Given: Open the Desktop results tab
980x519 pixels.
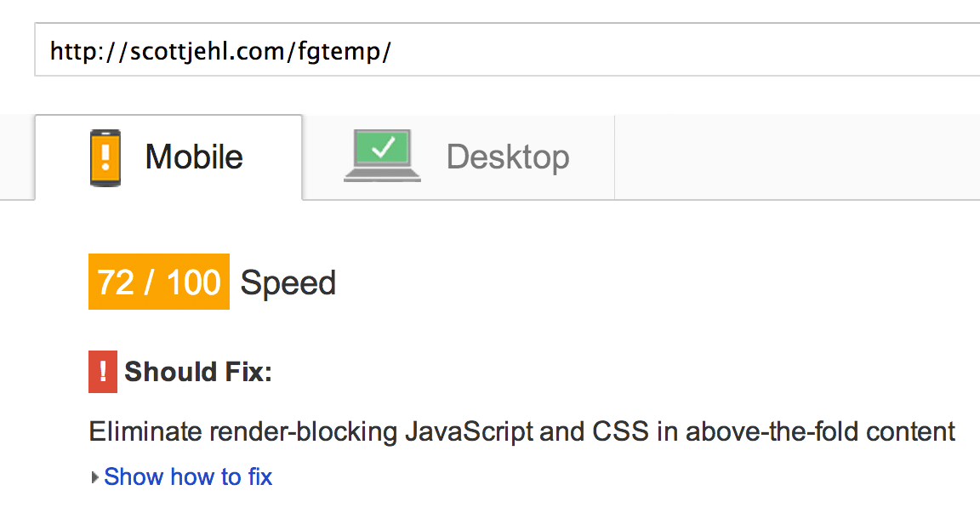Looking at the screenshot, I should (459, 157).
